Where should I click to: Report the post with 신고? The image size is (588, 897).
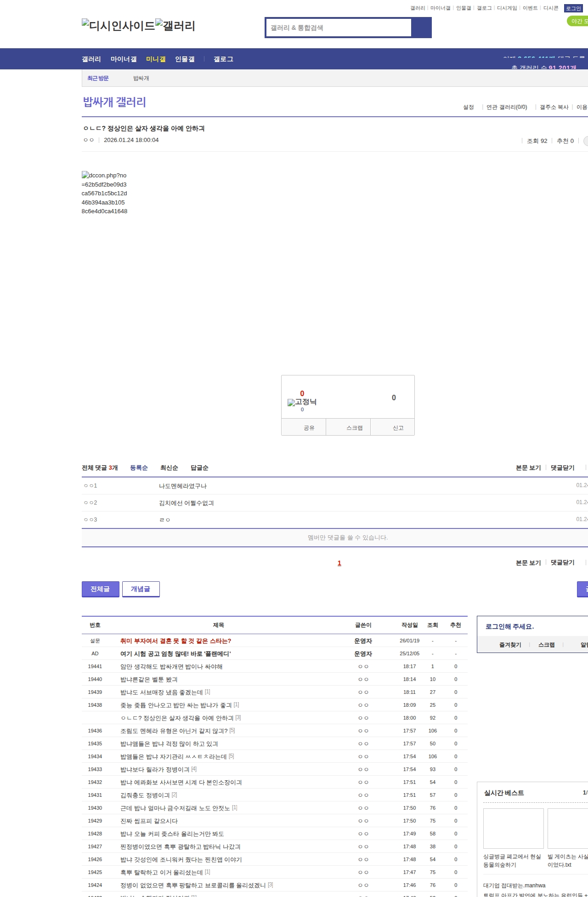[398, 428]
